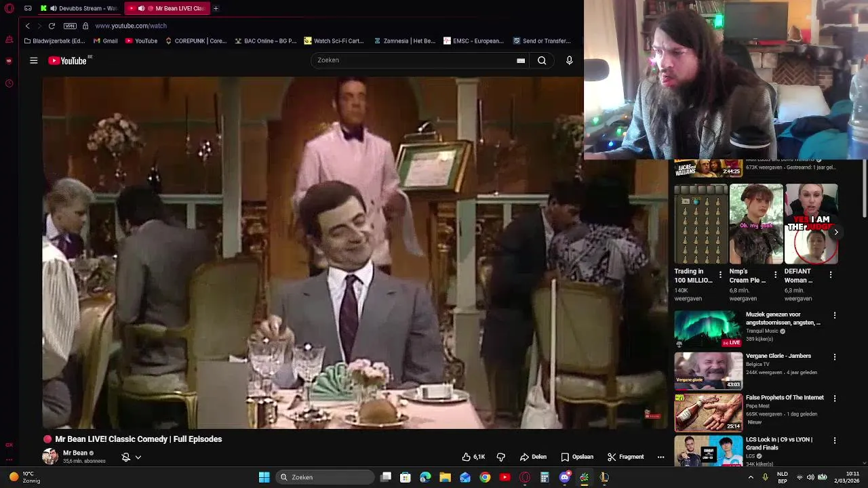Click the YouTube logo home link
Screen dimensions: 868x488
(67, 60)
